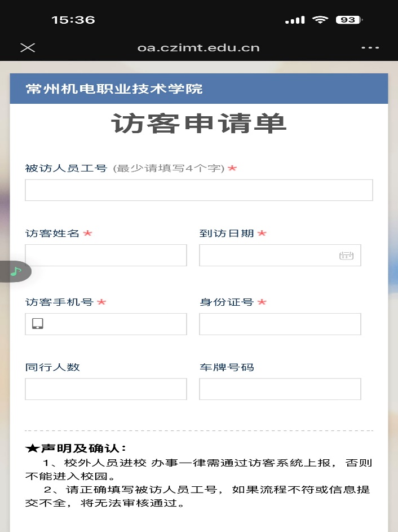
Task: Tap the phone icon in mobile field
Action: click(x=38, y=324)
